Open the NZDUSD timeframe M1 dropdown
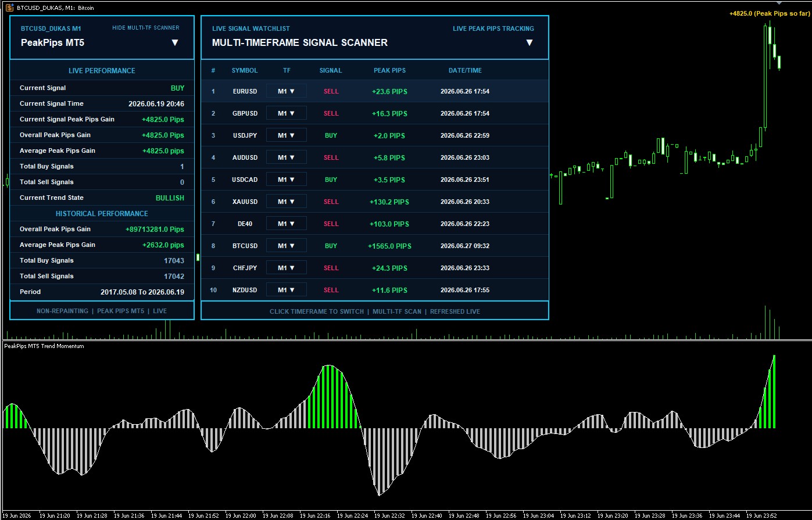The width and height of the screenshot is (812, 520). tap(286, 290)
